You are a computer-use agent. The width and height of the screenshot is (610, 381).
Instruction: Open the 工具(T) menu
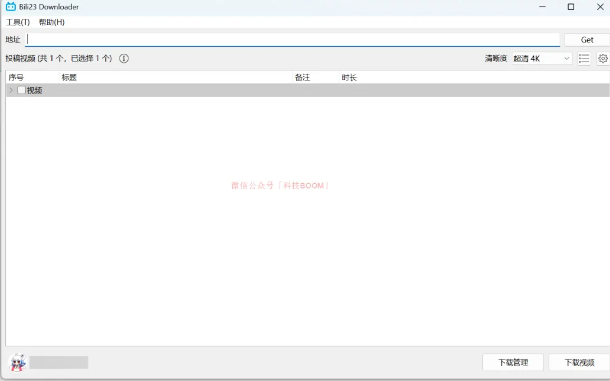pos(18,22)
